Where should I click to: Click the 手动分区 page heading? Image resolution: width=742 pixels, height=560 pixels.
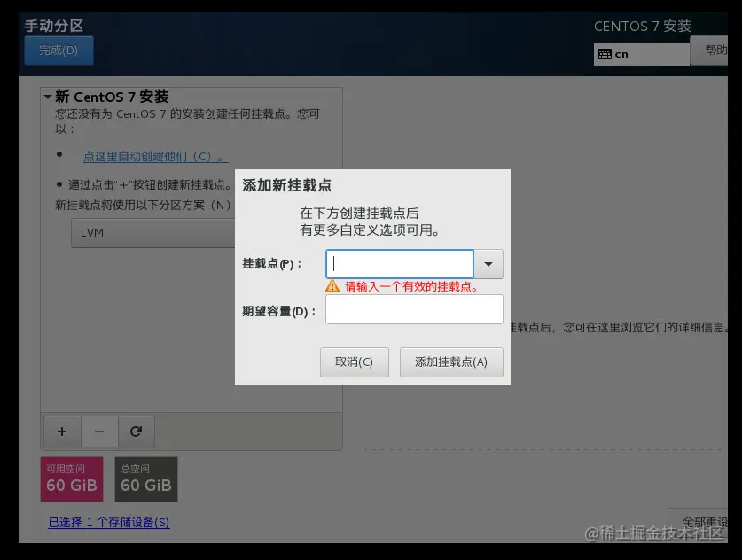pyautogui.click(x=54, y=26)
